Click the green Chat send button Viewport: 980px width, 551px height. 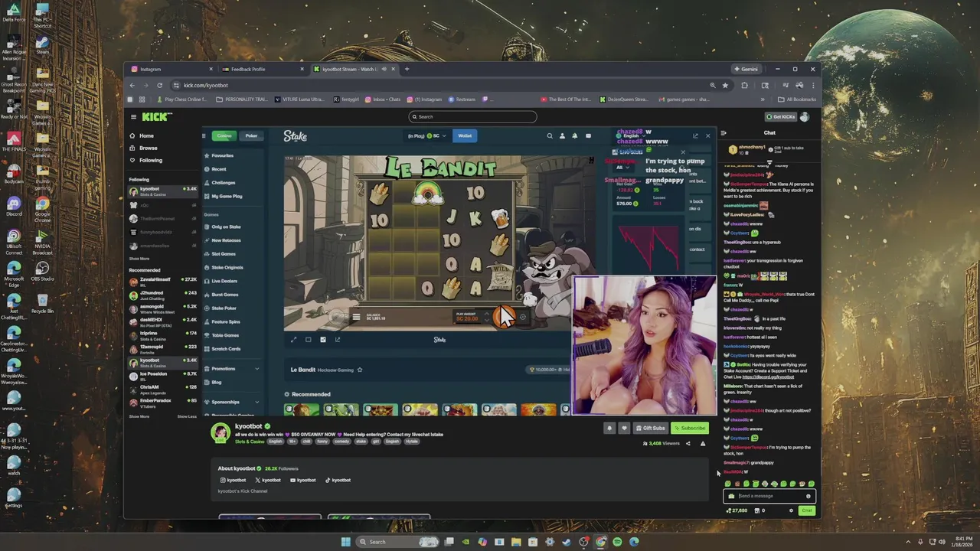pyautogui.click(x=807, y=510)
